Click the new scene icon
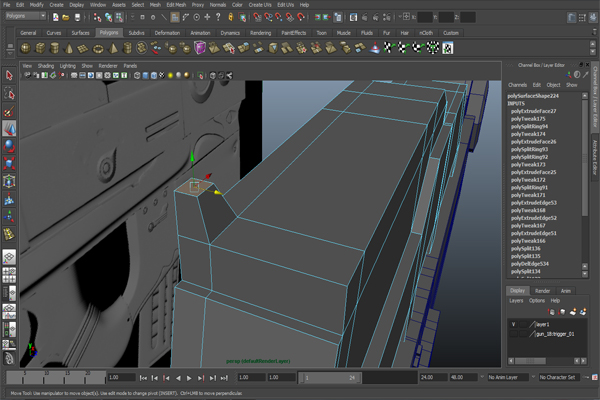 (55, 17)
